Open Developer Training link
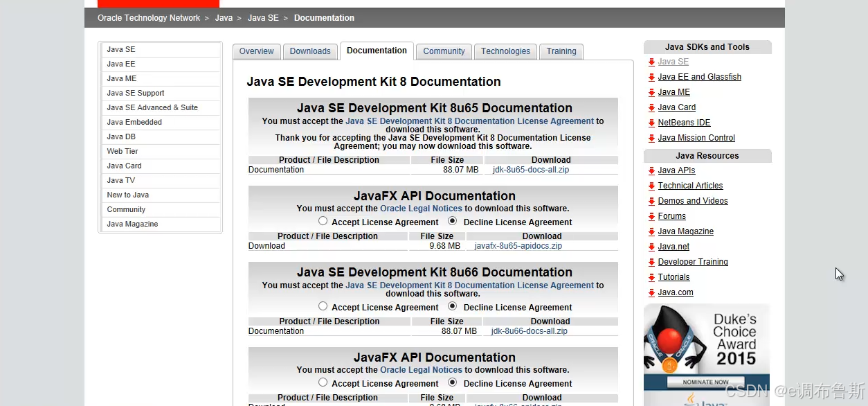The height and width of the screenshot is (406, 868). (693, 262)
